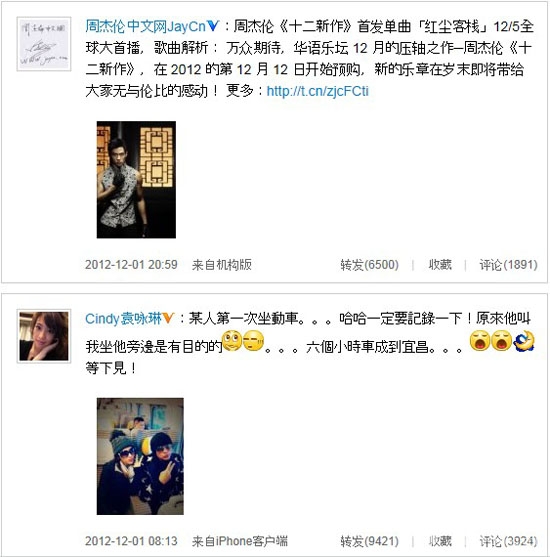The width and height of the screenshot is (550, 557).
Task: Enlarge the Jay Chou album photo thumbnail
Action: click(x=136, y=179)
